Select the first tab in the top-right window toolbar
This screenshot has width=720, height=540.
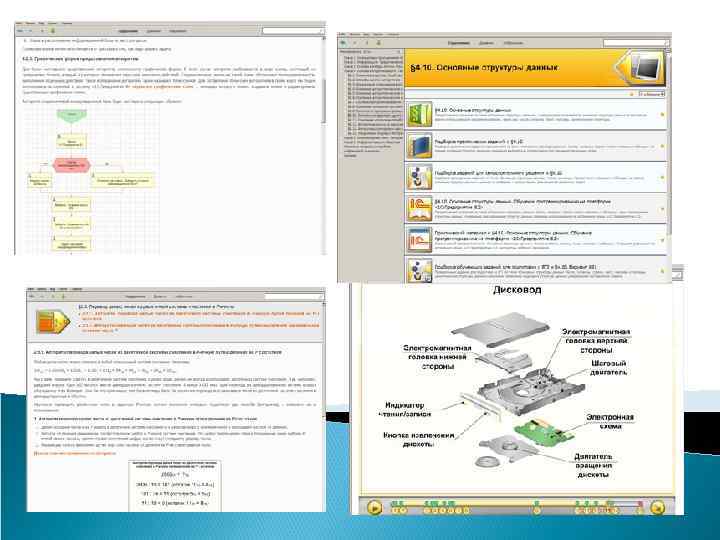(x=459, y=43)
